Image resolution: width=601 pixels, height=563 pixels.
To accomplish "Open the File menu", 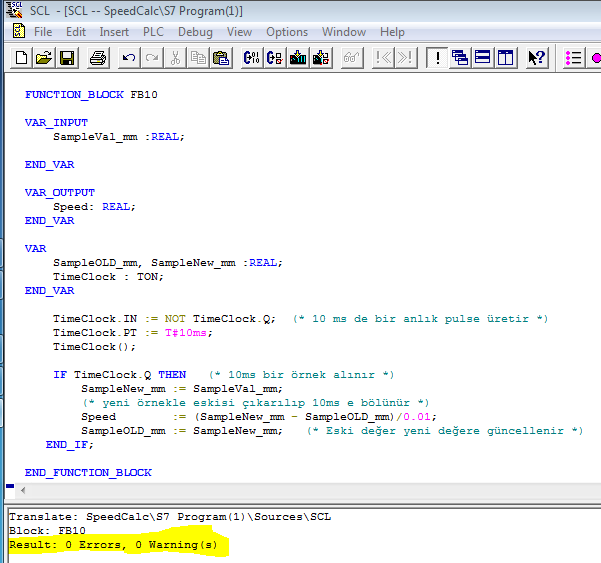I will click(x=43, y=32).
